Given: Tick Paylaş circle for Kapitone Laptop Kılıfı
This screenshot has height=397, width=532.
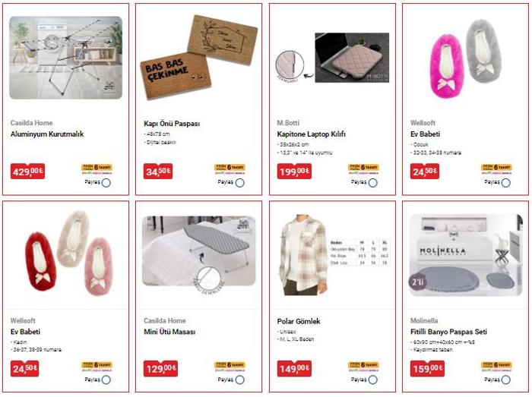Looking at the screenshot, I should (x=373, y=183).
